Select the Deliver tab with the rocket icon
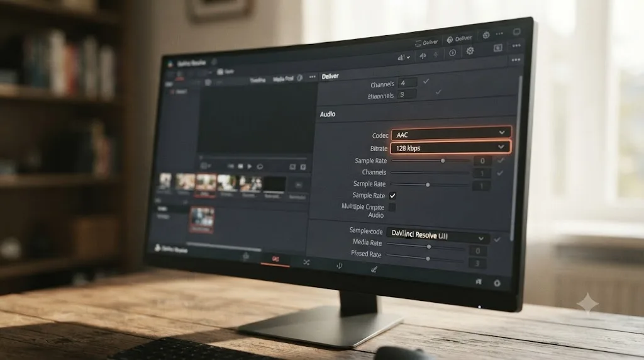The image size is (644, 360). pos(460,38)
